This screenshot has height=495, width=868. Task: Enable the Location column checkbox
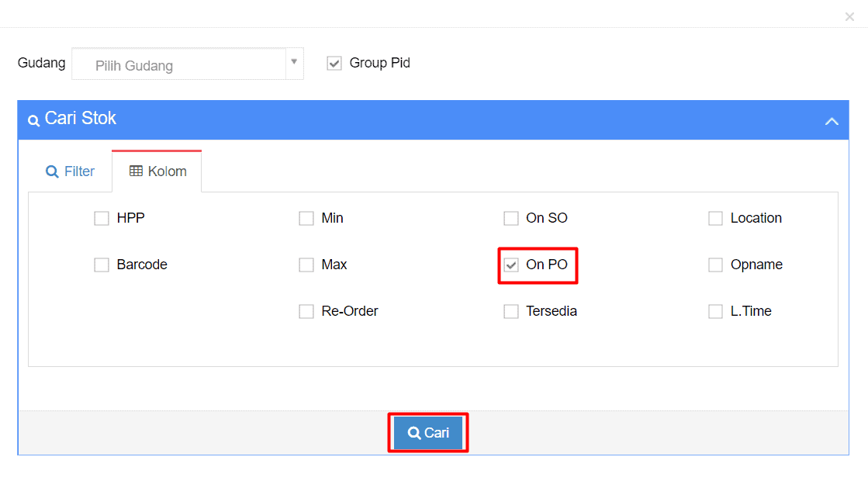coord(715,219)
